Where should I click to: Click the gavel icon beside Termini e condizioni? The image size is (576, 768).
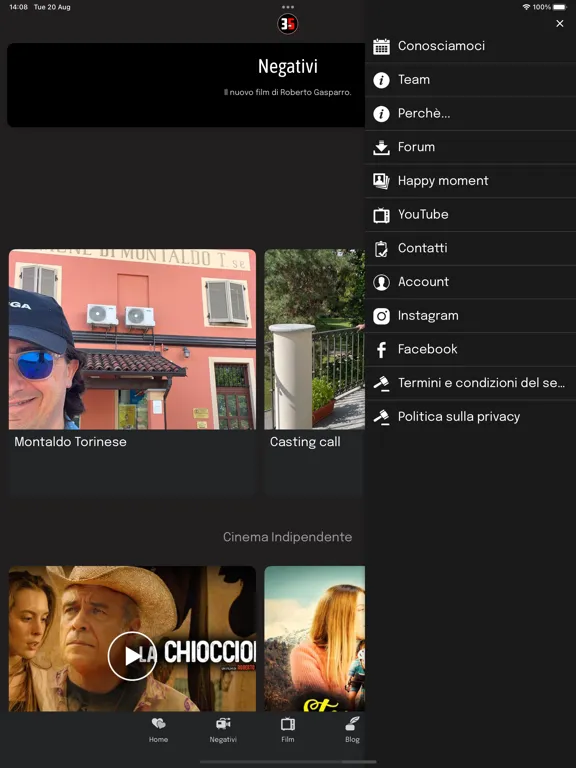tap(381, 384)
